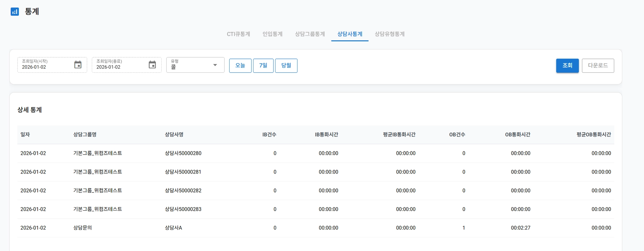Open the end date calendar picker icon
644x251 pixels.
click(x=152, y=65)
